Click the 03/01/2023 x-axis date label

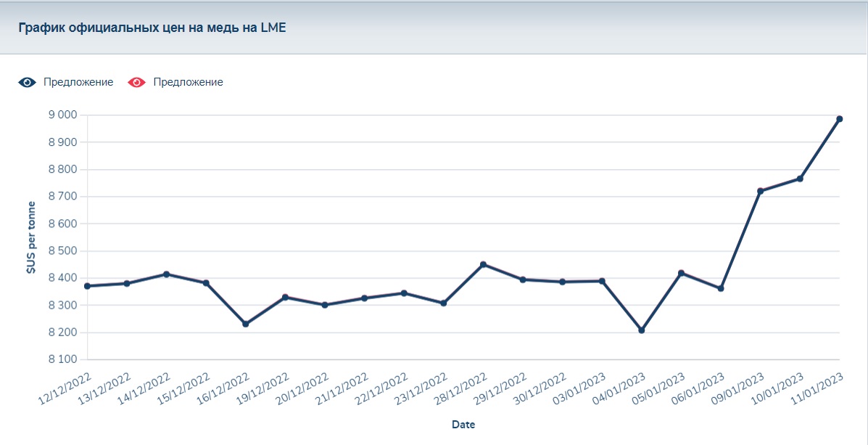point(580,388)
